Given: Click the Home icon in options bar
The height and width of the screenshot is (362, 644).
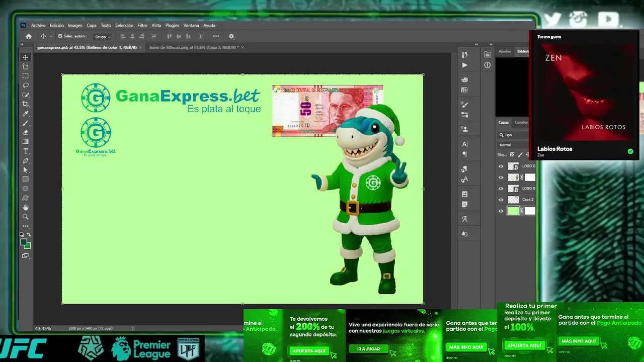Looking at the screenshot, I should click(x=29, y=36).
